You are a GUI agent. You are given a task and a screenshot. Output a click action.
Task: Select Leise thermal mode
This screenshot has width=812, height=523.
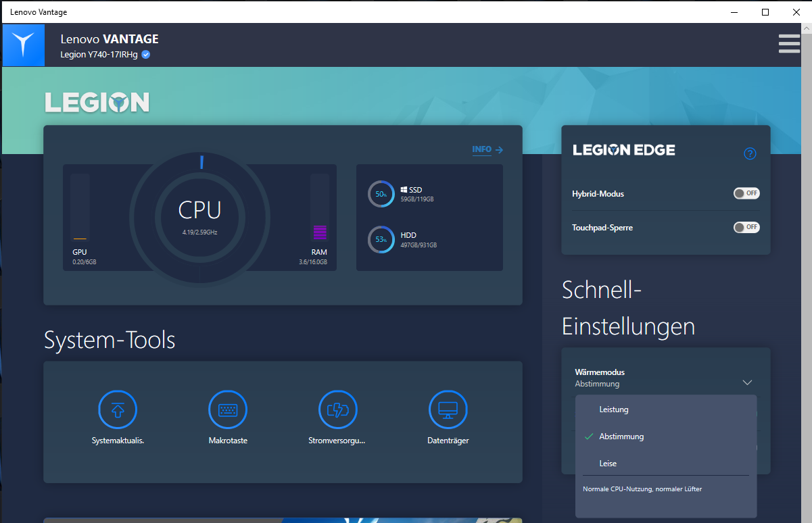point(666,464)
